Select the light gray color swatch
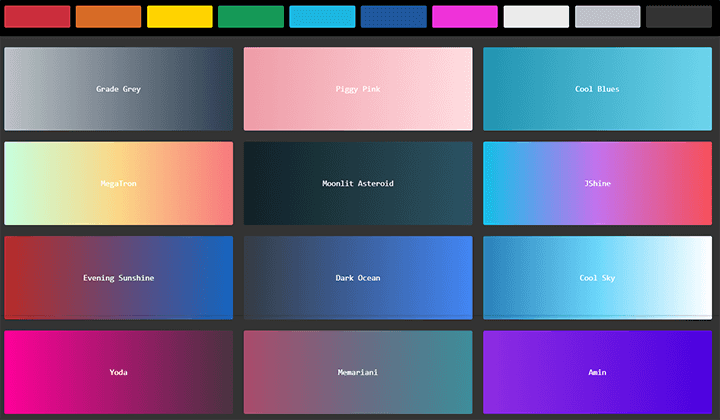This screenshot has height=420, width=720. [x=608, y=17]
